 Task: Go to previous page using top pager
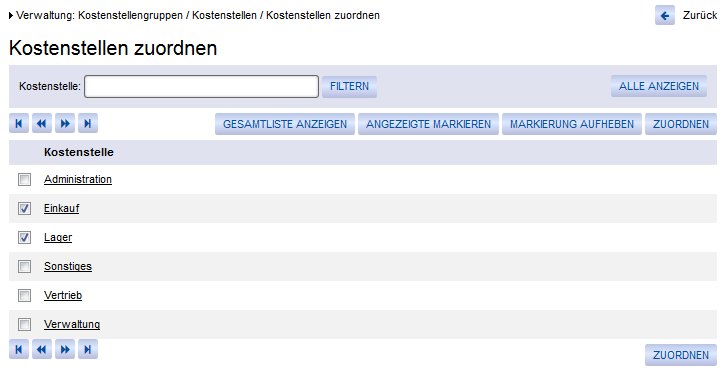(42, 124)
